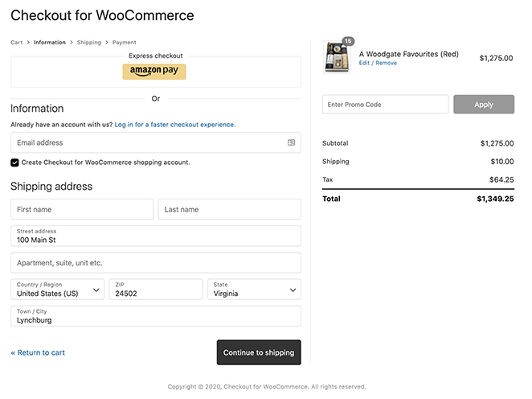Click the First name input field
The height and width of the screenshot is (399, 532).
82,209
